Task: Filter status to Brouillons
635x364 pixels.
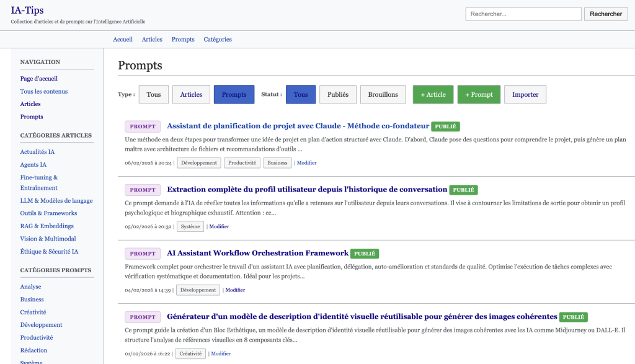Action: pyautogui.click(x=383, y=94)
